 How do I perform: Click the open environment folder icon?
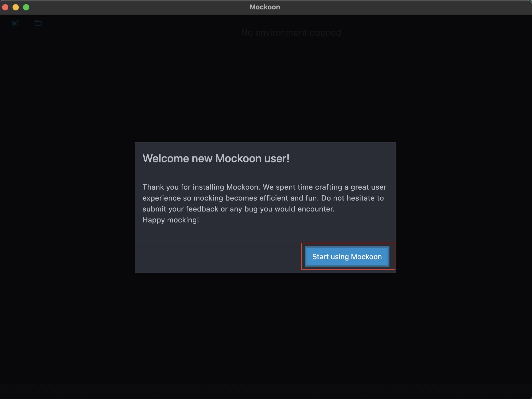38,23
